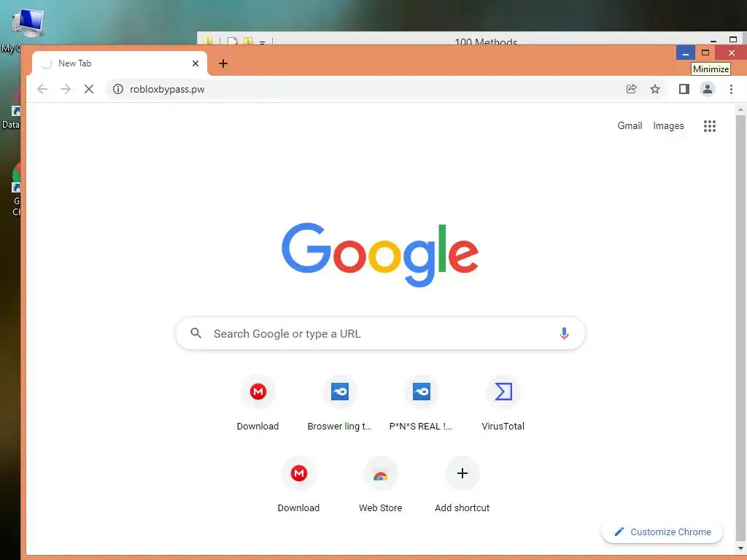Open the second-row Download shortcut

coord(298,485)
